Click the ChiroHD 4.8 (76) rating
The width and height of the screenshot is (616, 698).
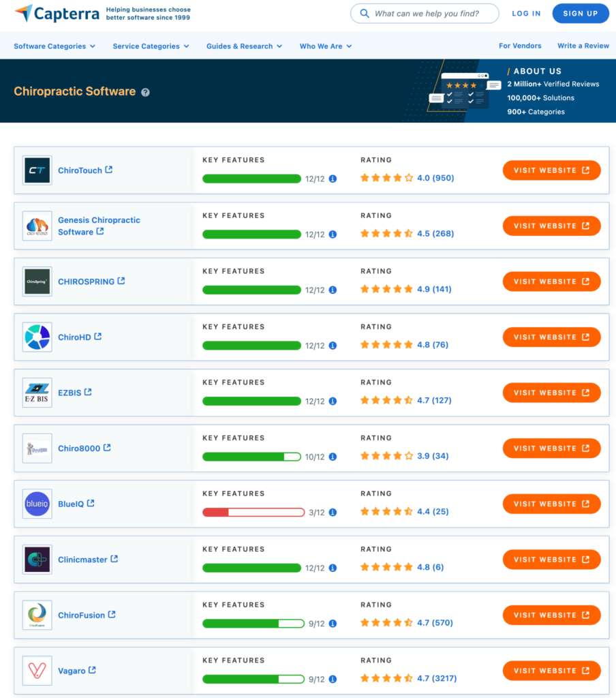pyautogui.click(x=404, y=345)
